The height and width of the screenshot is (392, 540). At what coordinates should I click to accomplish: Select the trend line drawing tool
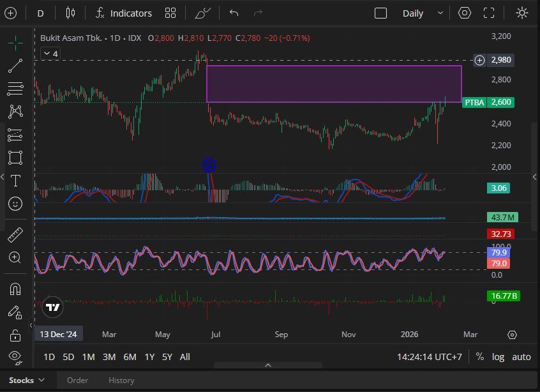(x=15, y=65)
